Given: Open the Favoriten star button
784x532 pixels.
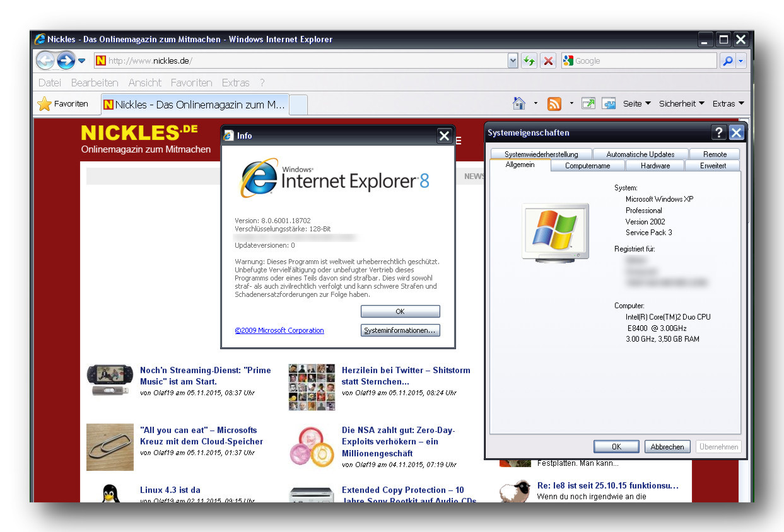Looking at the screenshot, I should coord(63,104).
